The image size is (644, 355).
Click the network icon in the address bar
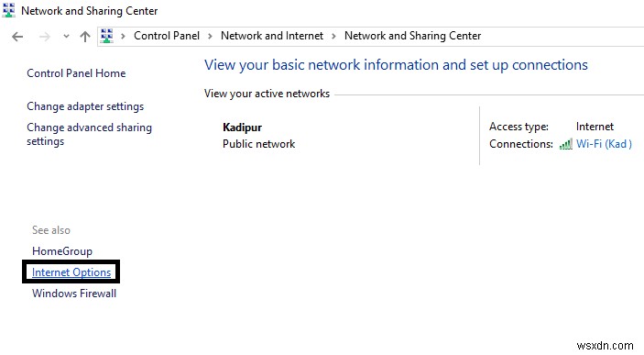[x=107, y=36]
